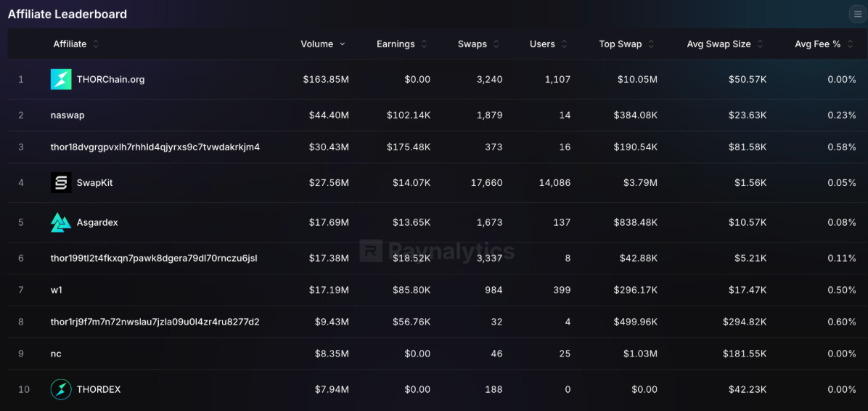Toggle Volume column sort chevron
Viewport: 868px width, 411px height.
point(342,44)
